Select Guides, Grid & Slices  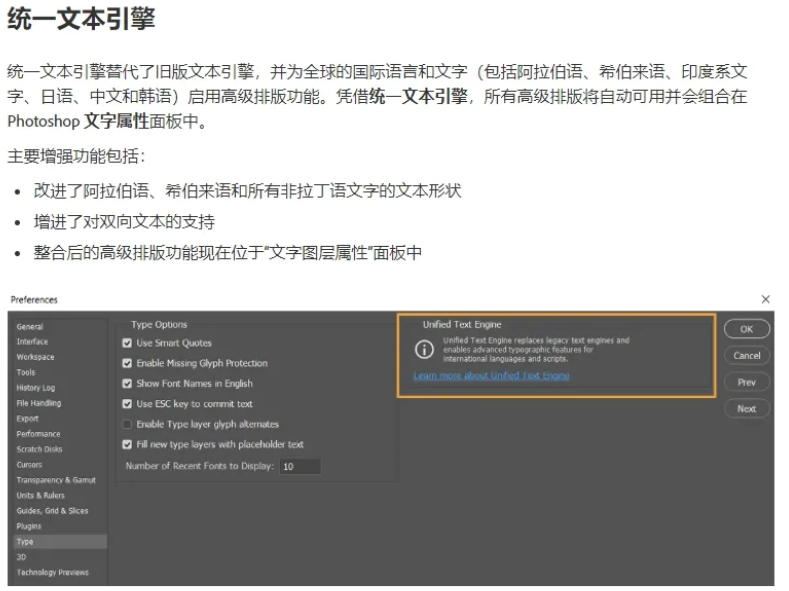[52, 511]
